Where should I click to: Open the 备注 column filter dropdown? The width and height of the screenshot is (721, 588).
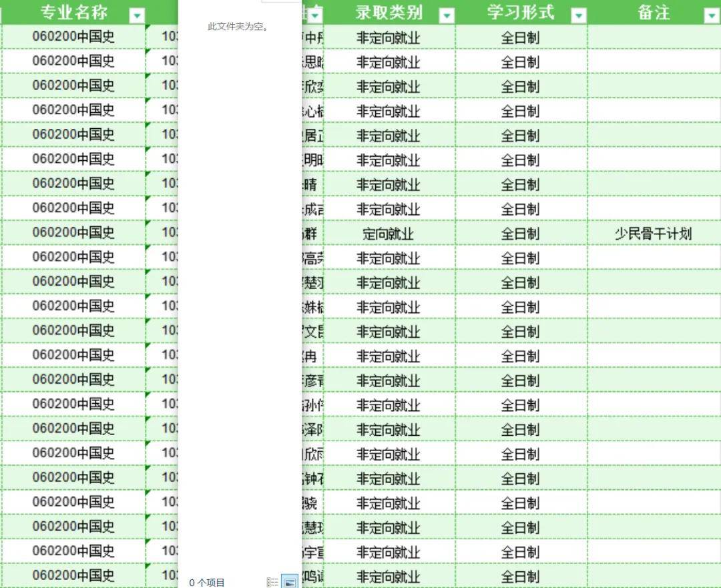click(x=712, y=16)
